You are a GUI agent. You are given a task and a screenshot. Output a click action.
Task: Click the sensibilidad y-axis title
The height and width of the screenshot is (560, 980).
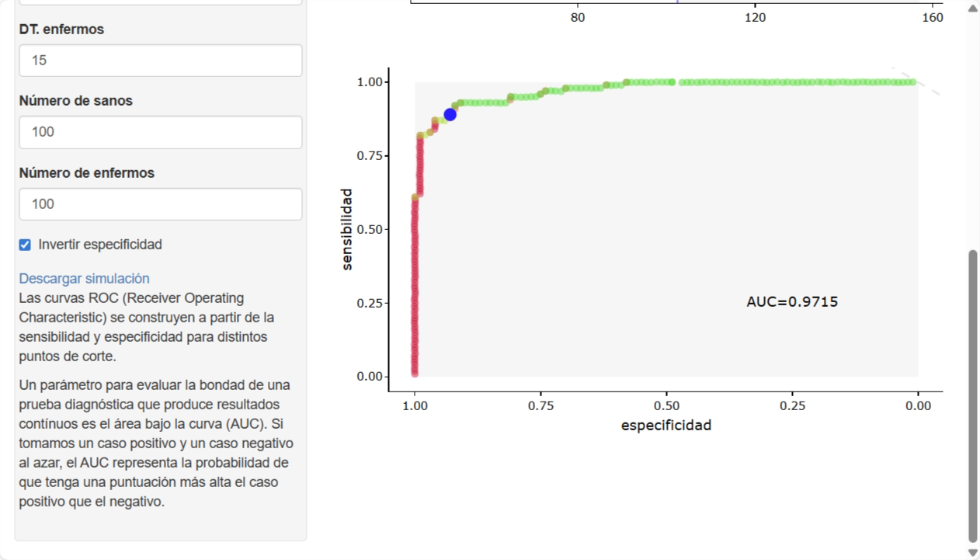[346, 229]
